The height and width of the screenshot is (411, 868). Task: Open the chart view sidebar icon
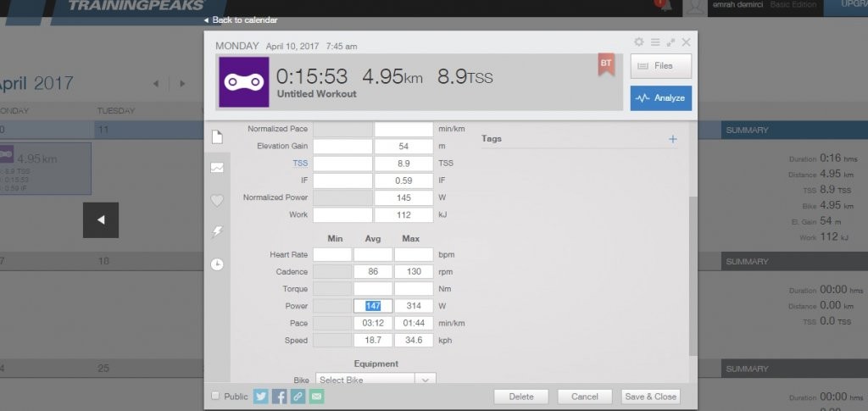pyautogui.click(x=217, y=168)
